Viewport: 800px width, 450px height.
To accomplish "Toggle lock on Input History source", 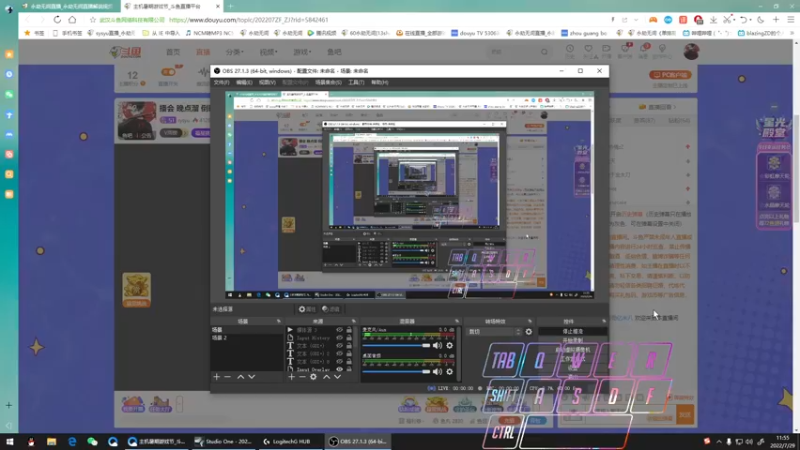I will coord(349,338).
